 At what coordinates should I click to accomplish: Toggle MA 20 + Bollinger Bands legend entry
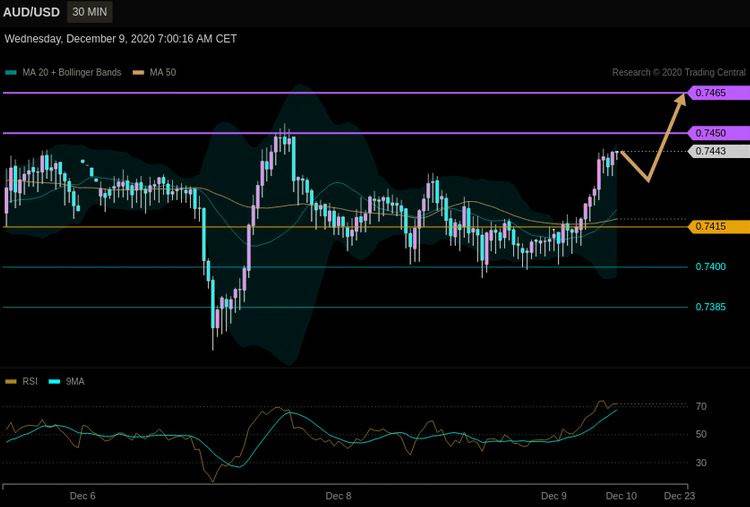pyautogui.click(x=63, y=73)
